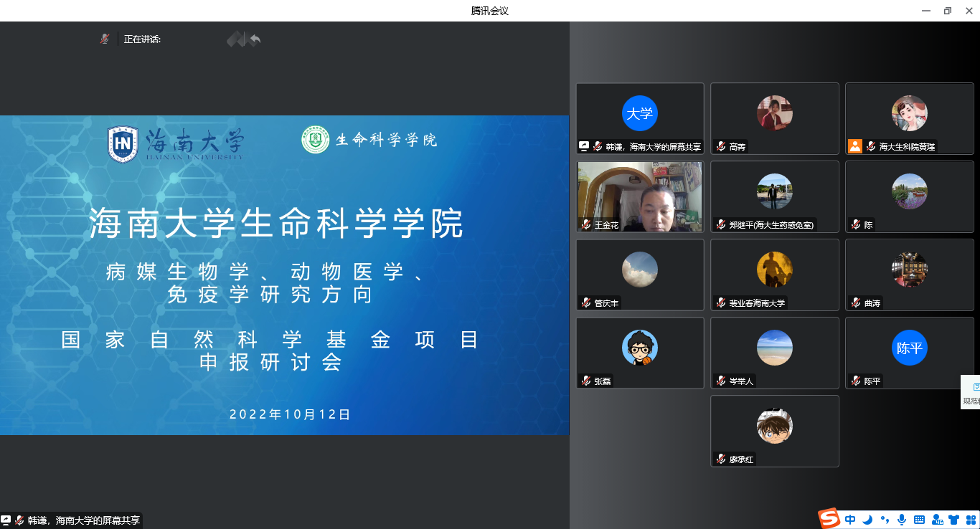Restore down the 腾讯会议 window
The image size is (980, 529).
click(947, 11)
